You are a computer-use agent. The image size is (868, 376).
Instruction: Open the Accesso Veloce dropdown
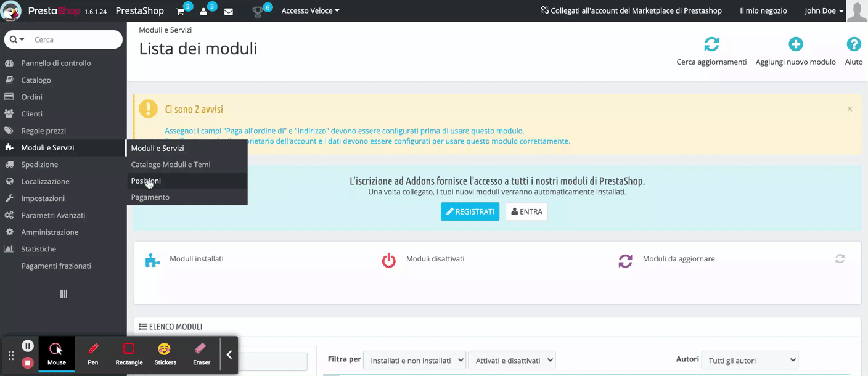pos(311,10)
